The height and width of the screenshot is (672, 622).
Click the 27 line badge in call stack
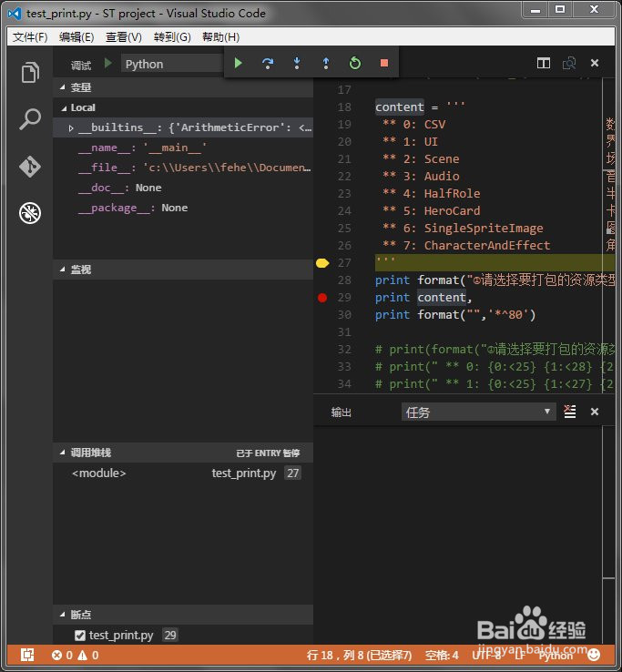pos(292,473)
